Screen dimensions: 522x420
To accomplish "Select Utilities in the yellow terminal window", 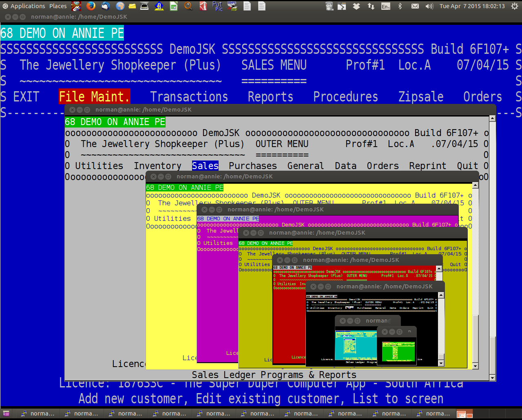I will coord(173,218).
